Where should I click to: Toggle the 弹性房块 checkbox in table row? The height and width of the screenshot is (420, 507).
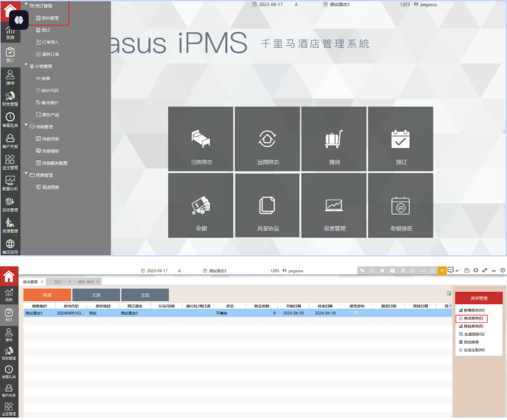tap(355, 313)
